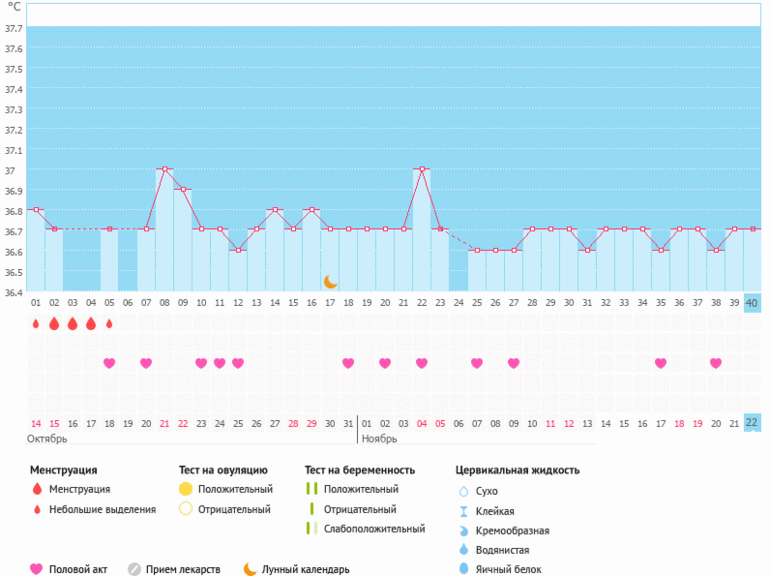Click the menstruation drop under cycle day 02
The width and height of the screenshot is (770, 576).
pos(54,324)
